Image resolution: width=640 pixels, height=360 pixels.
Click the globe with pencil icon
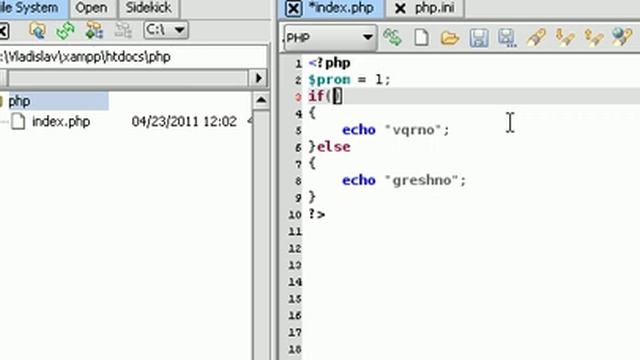point(622,37)
